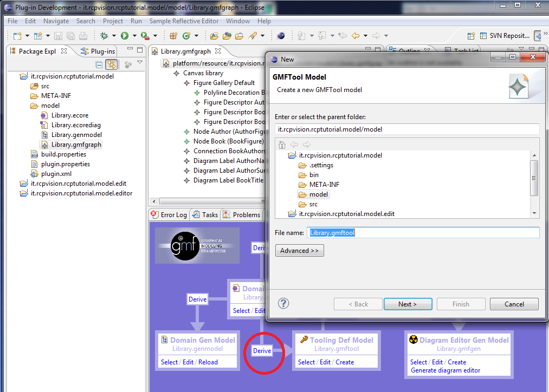Close the Package Explorer tab
The image size is (549, 392).
tap(64, 51)
